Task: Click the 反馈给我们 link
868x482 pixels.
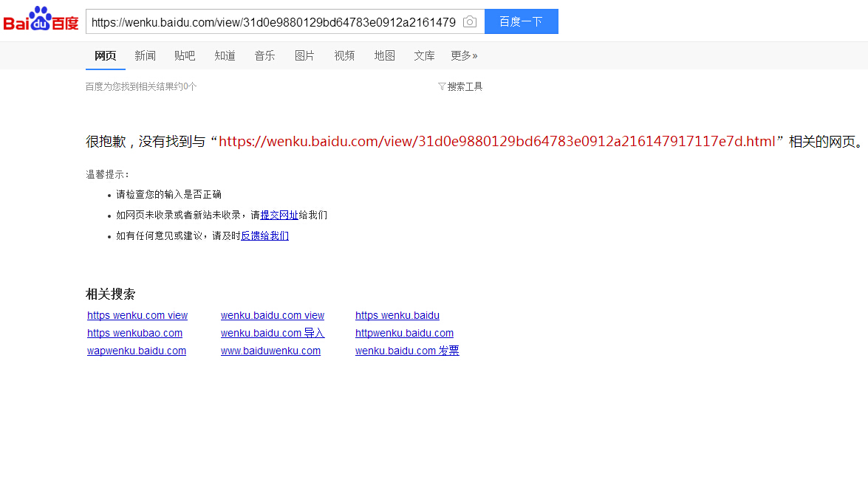Action: [264, 235]
